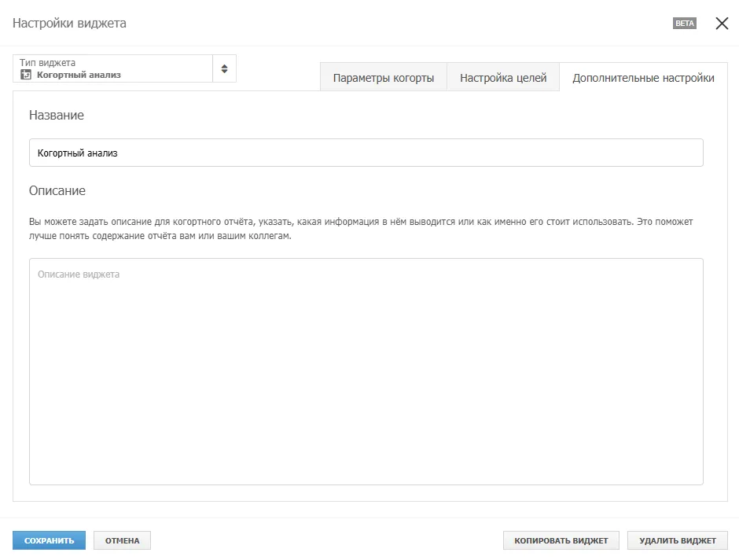
Task: Close the widget settings dialog
Action: 722,23
